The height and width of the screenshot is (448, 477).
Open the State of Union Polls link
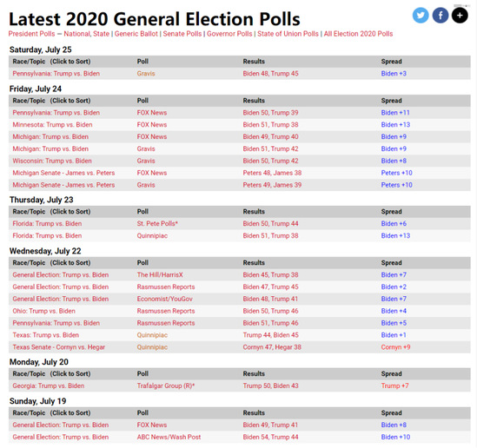(288, 34)
